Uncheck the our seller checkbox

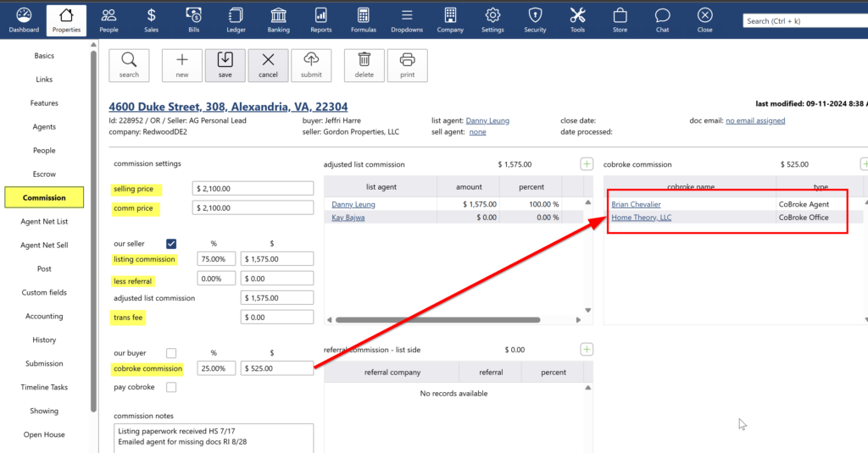[171, 243]
